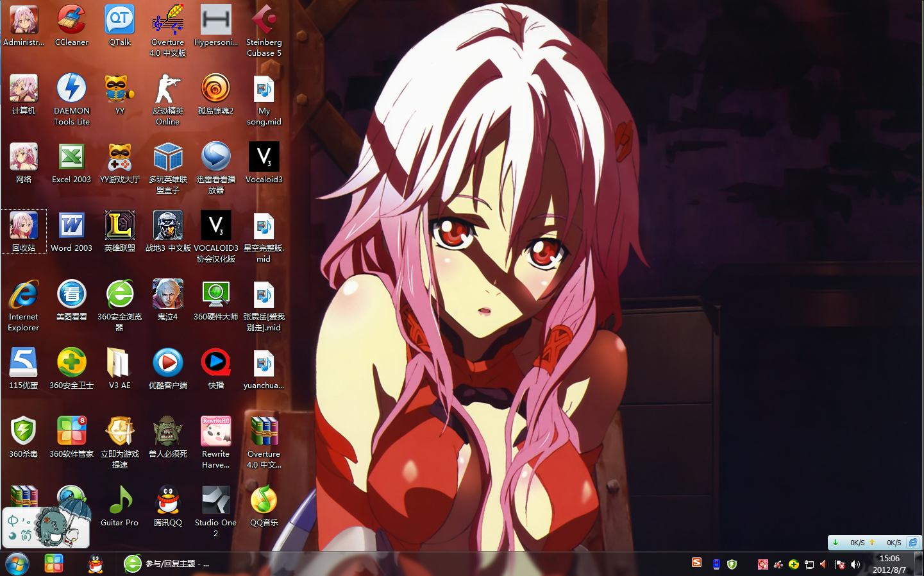The image size is (924, 576).
Task: Launch 反恐精英 Online game icon
Action: click(x=168, y=99)
